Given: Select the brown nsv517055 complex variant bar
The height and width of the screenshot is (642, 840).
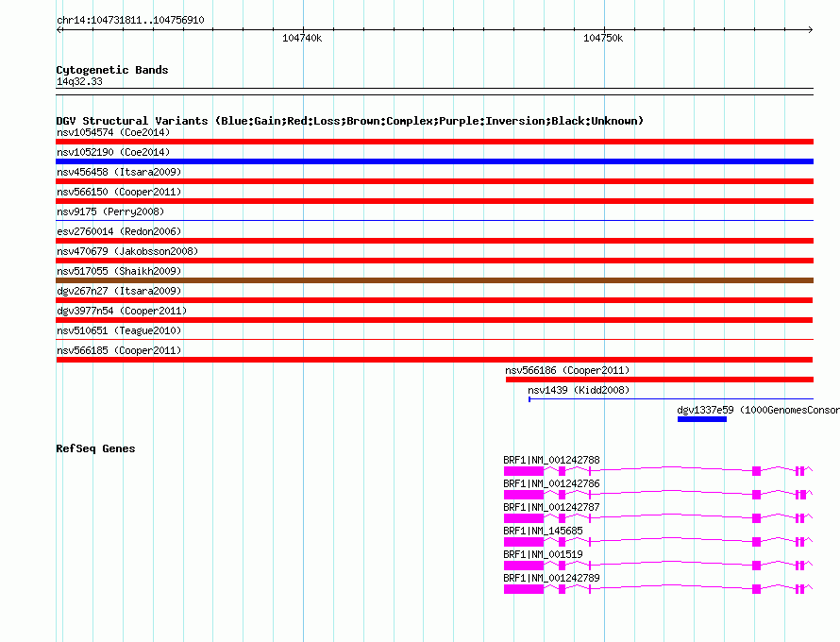Looking at the screenshot, I should tap(434, 280).
